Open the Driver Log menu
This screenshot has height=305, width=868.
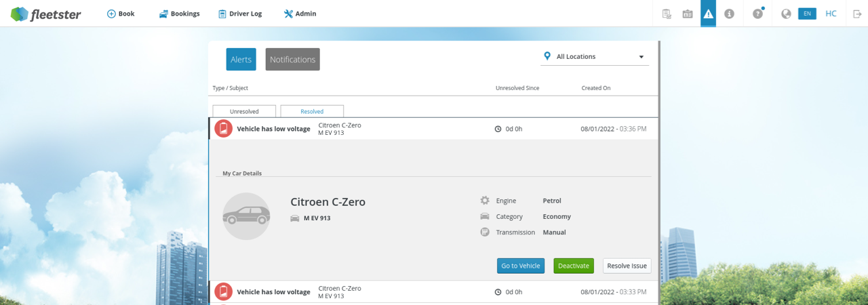click(x=240, y=14)
